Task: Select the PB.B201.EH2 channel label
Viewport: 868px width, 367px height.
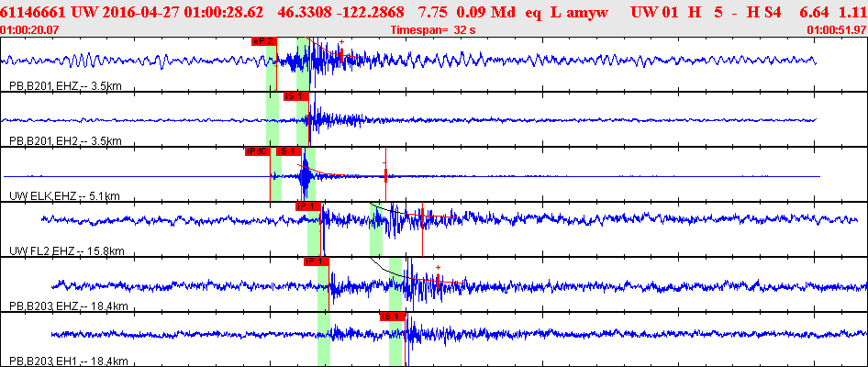Action: pyautogui.click(x=66, y=141)
